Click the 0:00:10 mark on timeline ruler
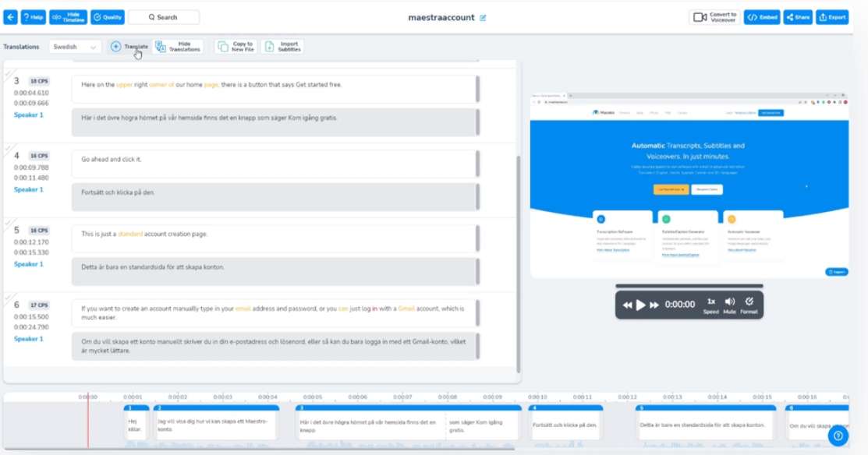This screenshot has width=868, height=455. (537, 397)
